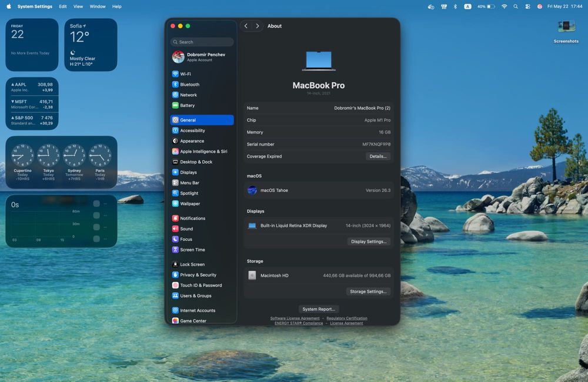Click the Details... button for coverage
The width and height of the screenshot is (588, 382).
point(378,156)
